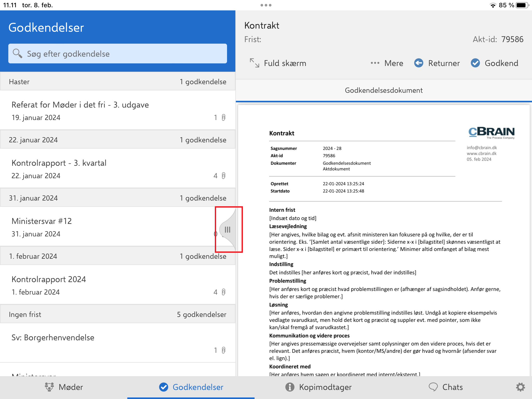Tap the Returner text button
This screenshot has width=532, height=399.
click(x=444, y=63)
